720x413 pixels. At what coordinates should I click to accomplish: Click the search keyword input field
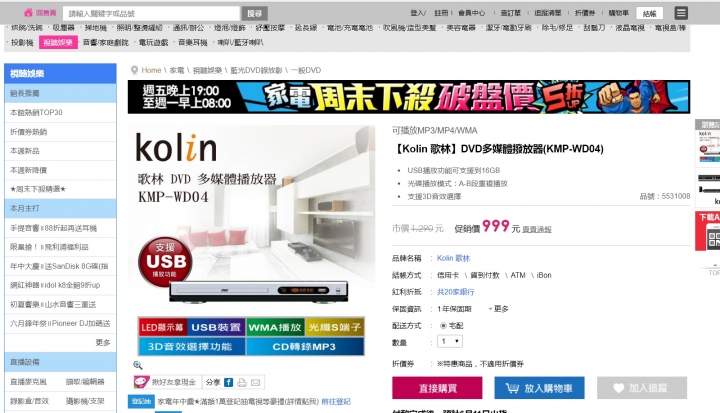click(152, 13)
